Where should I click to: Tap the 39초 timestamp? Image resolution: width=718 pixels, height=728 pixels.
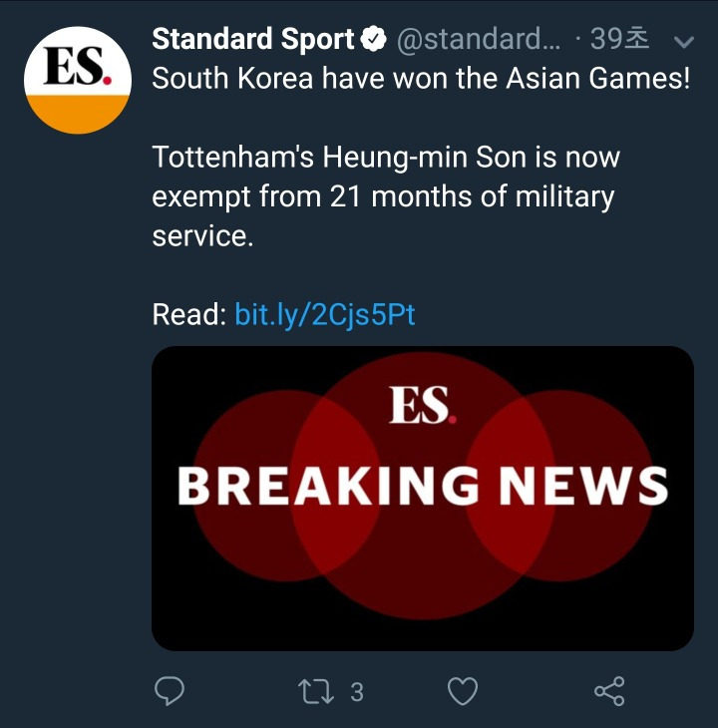(619, 39)
